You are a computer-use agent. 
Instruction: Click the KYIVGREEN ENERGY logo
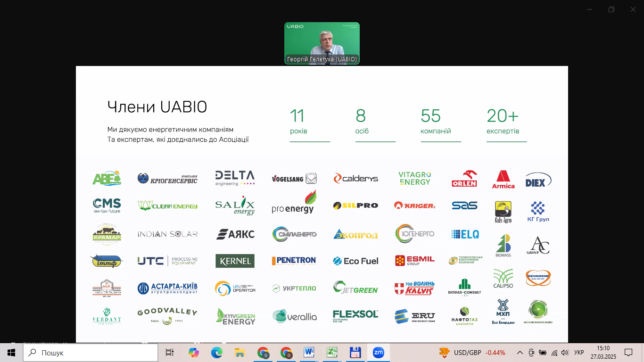tap(235, 316)
